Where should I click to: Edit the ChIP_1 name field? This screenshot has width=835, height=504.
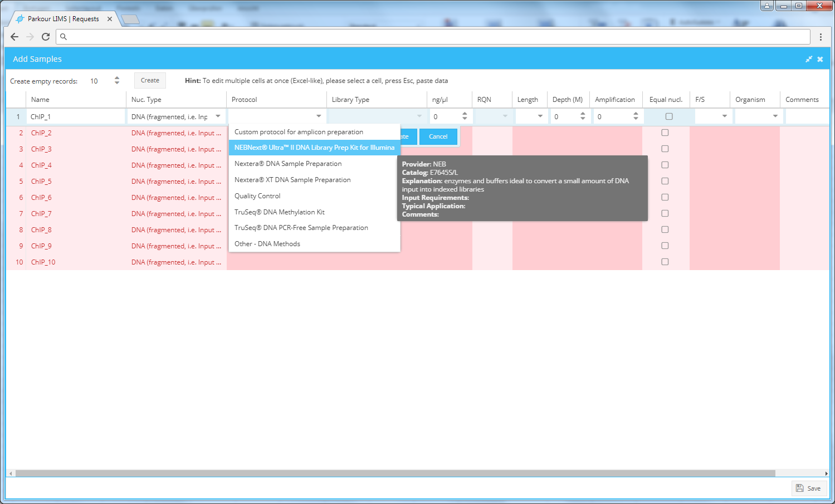tap(76, 116)
